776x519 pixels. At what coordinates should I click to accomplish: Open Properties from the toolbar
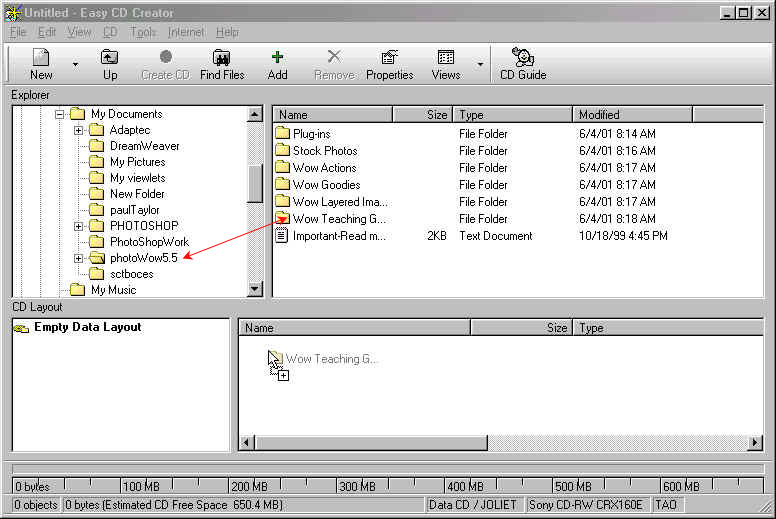click(389, 64)
